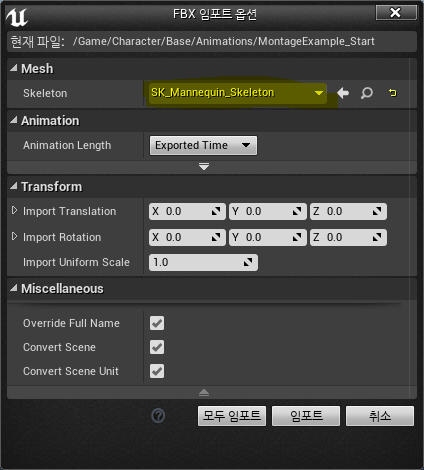Reset Skeleton to default with yellow arrow

pyautogui.click(x=393, y=93)
